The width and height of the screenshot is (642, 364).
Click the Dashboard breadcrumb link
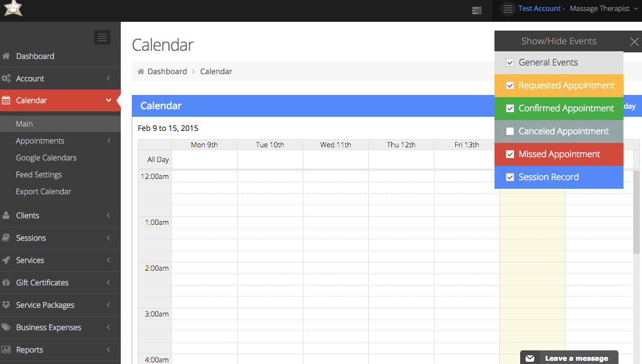(167, 71)
